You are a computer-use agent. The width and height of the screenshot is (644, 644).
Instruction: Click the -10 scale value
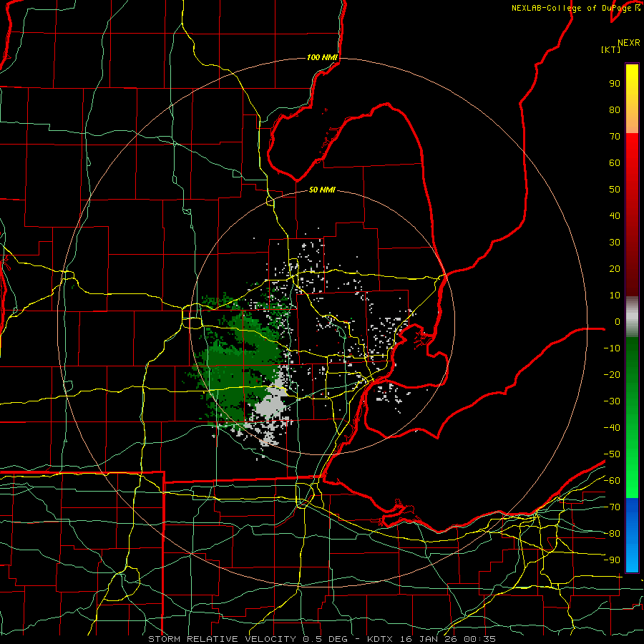(x=612, y=348)
